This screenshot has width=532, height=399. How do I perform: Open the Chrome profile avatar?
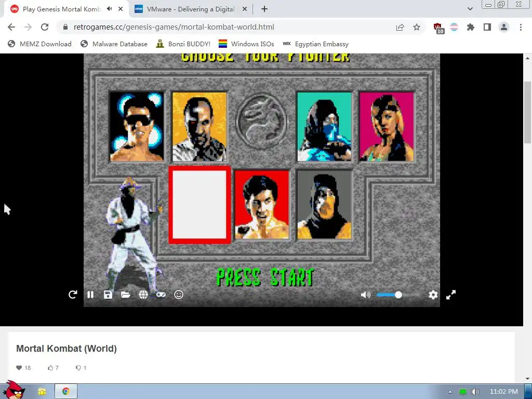[504, 27]
